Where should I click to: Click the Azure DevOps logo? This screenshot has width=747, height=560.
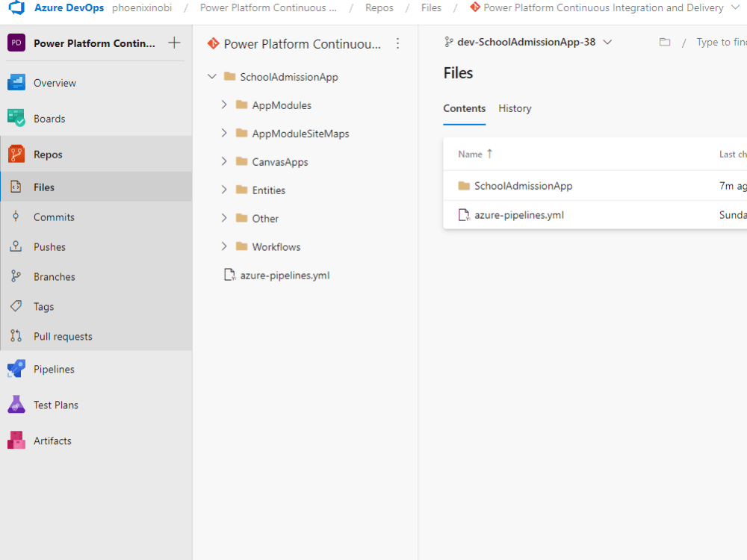pyautogui.click(x=16, y=7)
